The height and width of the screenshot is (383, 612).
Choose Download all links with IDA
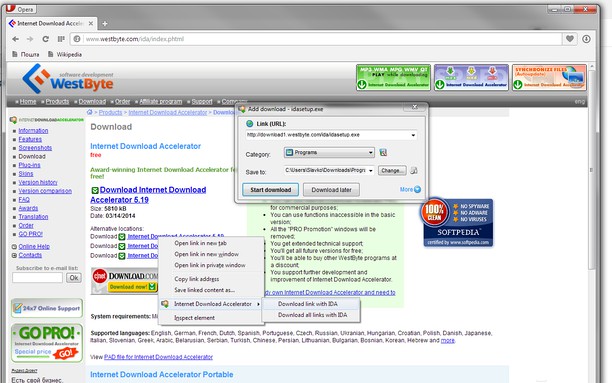pyautogui.click(x=312, y=315)
